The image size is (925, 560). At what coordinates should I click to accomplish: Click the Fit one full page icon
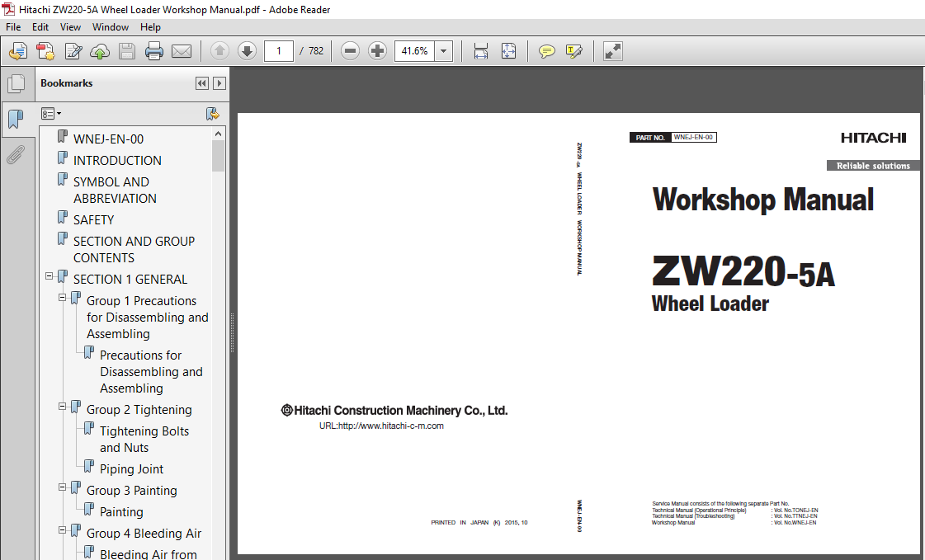508,51
